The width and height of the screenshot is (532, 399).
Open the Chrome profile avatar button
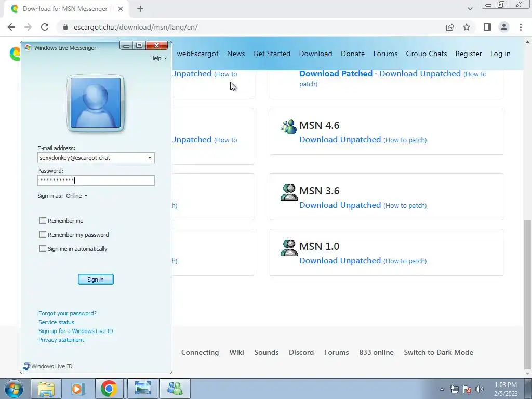(504, 27)
